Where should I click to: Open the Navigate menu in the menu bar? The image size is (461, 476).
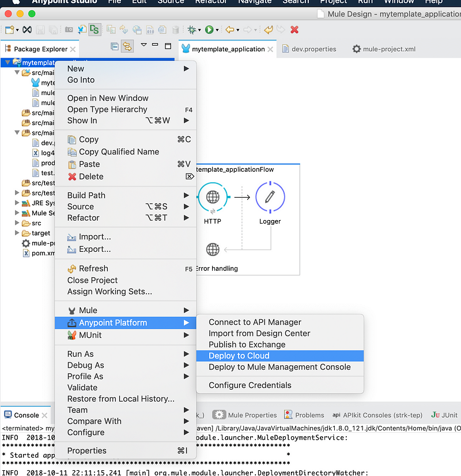pos(254,2)
